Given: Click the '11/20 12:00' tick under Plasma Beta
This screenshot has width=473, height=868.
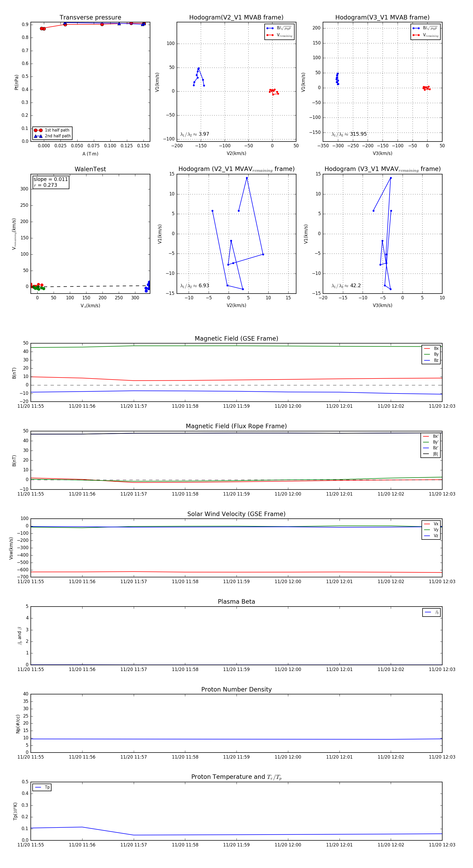Looking at the screenshot, I should (288, 669).
